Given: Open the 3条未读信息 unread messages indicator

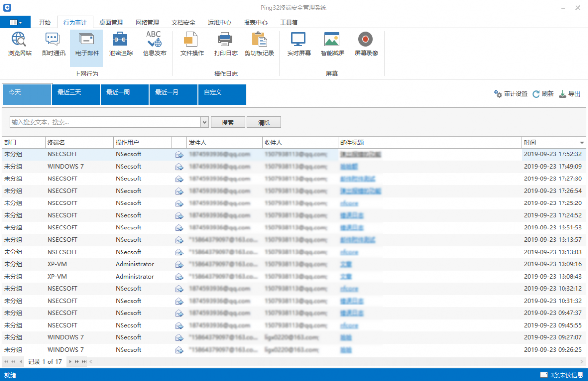Looking at the screenshot, I should pyautogui.click(x=562, y=375).
